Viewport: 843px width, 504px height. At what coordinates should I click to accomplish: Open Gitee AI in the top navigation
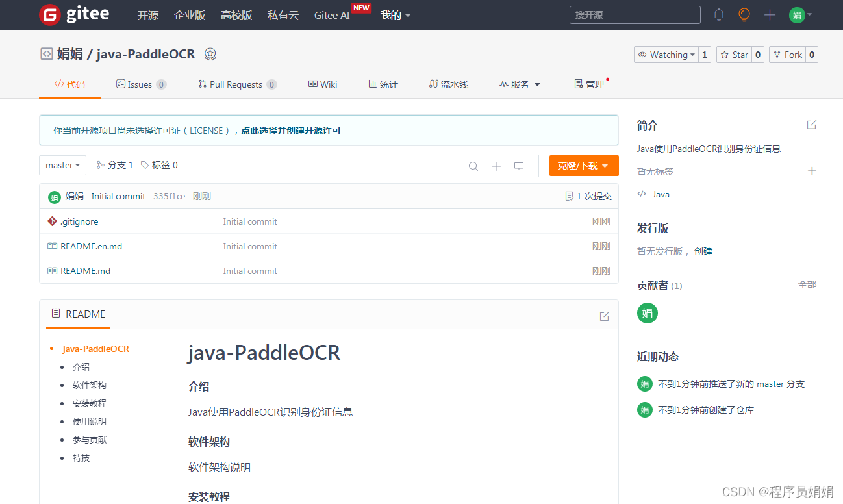pyautogui.click(x=332, y=15)
